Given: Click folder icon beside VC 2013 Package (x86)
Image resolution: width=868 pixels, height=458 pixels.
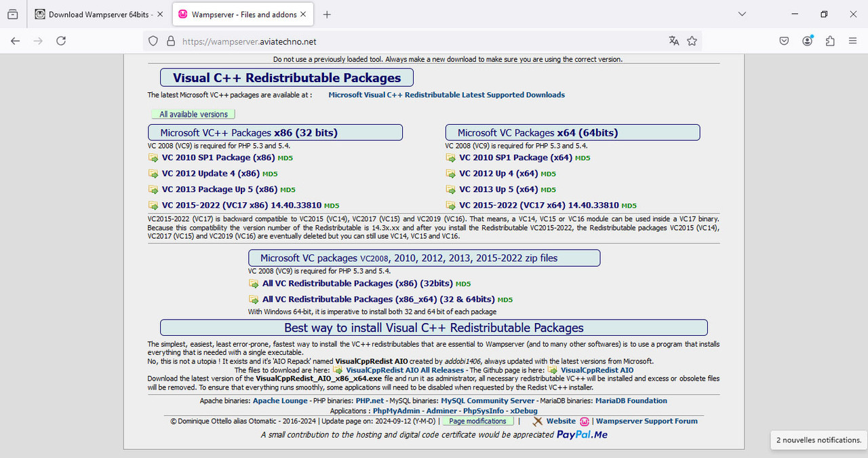Looking at the screenshot, I should click(x=153, y=189).
